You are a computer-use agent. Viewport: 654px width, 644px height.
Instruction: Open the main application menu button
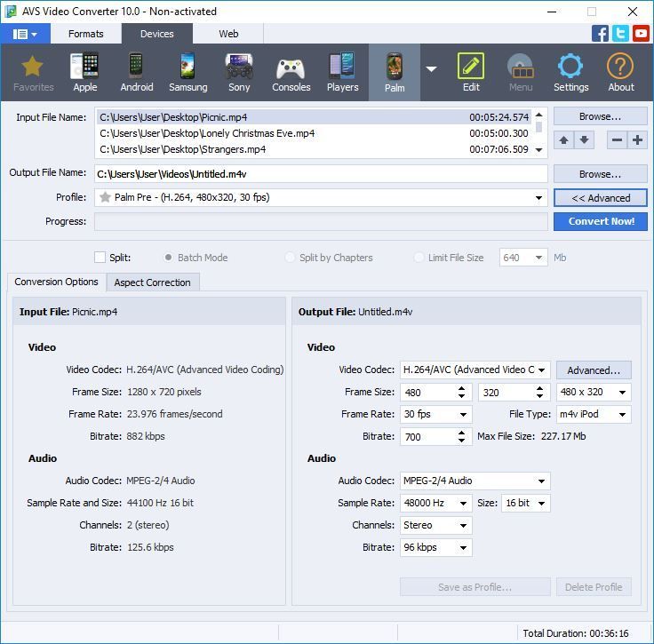click(25, 34)
